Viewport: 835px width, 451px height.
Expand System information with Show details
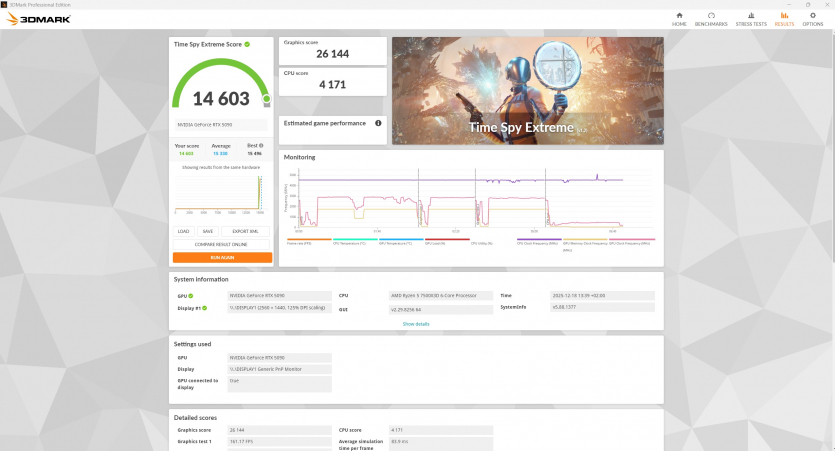point(415,324)
